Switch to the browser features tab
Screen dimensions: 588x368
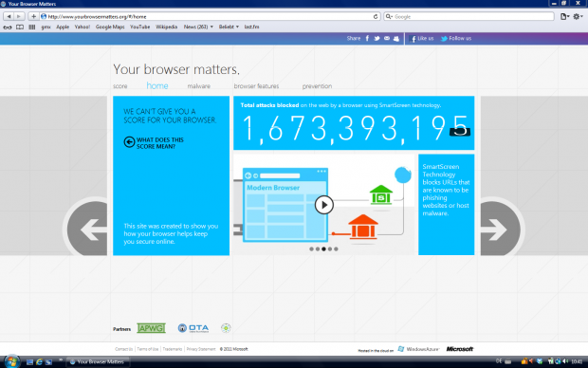coord(256,86)
